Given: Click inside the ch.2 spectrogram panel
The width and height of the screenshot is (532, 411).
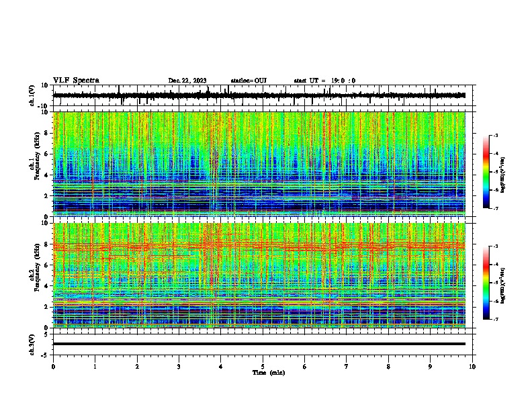Looking at the screenshot, I should click(259, 275).
